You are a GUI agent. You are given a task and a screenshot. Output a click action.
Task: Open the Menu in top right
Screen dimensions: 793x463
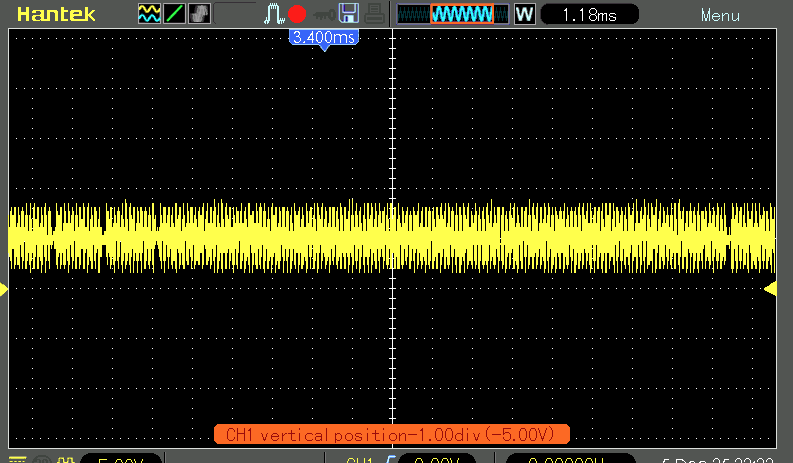coord(720,15)
